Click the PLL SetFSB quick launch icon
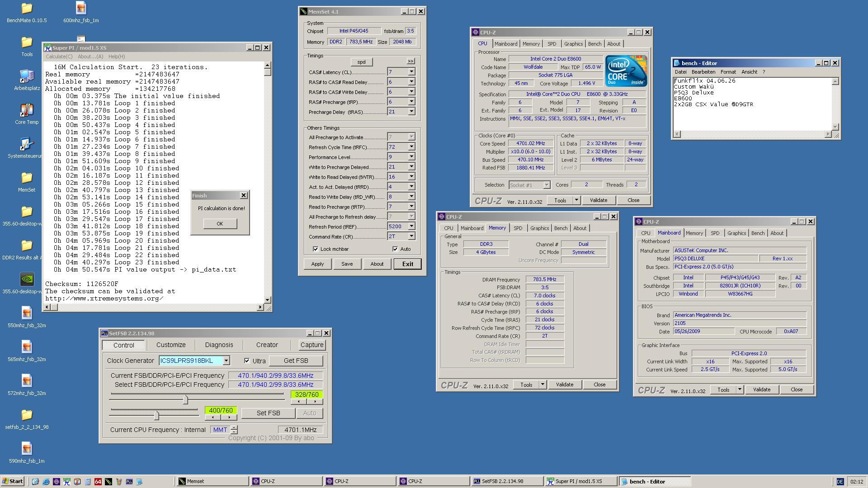The width and height of the screenshot is (868, 488). 129,482
